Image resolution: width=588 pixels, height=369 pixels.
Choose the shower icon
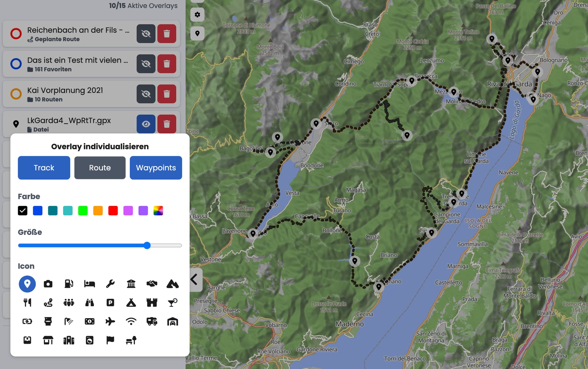(69, 321)
